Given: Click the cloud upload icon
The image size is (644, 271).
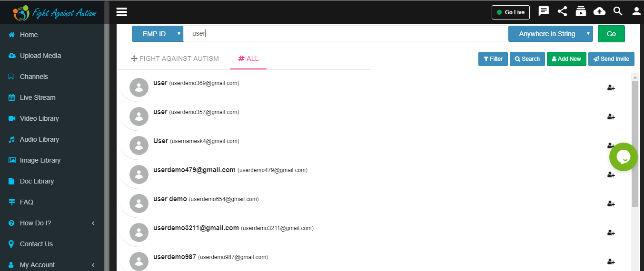Looking at the screenshot, I should pos(599,11).
